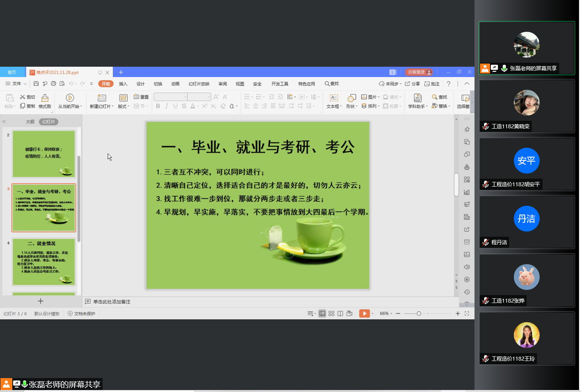
Task: Open reading view from status bar
Action: point(340,314)
